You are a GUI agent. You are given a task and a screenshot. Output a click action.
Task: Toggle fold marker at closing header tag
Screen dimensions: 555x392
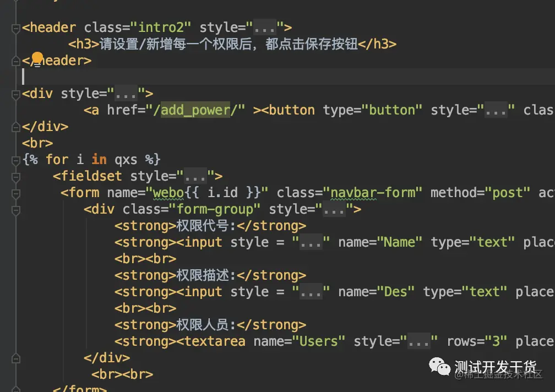pos(15,61)
